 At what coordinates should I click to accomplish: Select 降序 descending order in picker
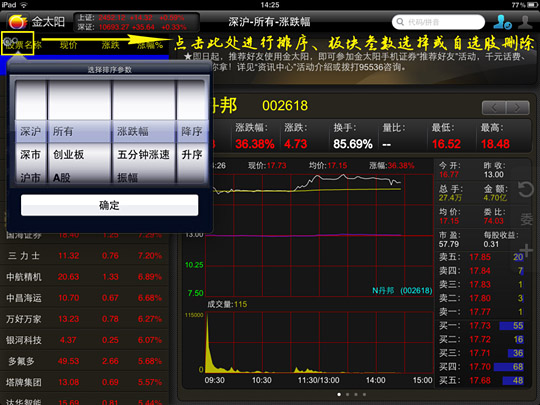point(192,131)
